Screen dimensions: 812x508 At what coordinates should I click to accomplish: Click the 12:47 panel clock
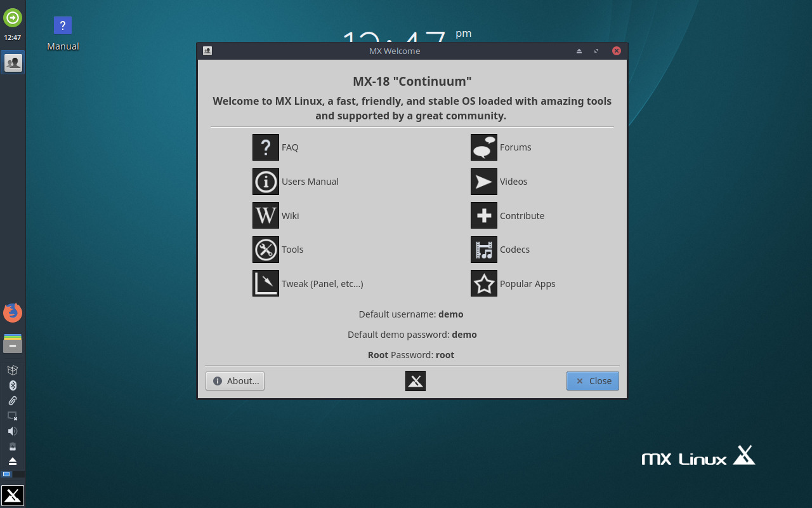13,37
